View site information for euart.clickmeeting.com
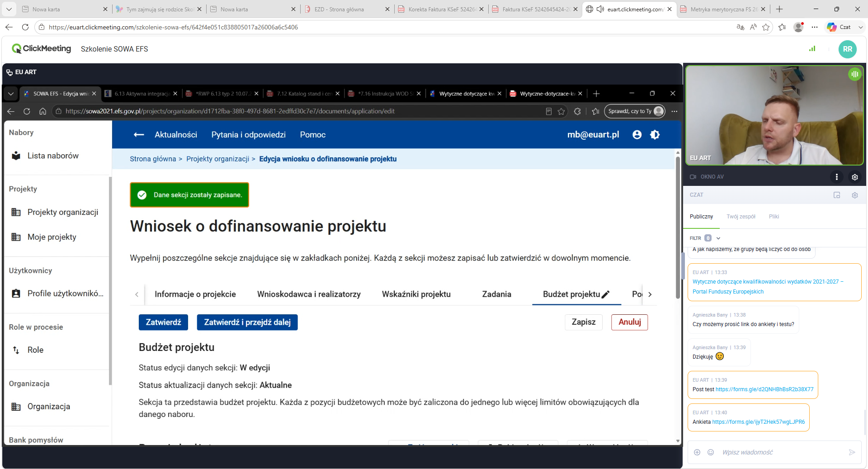Image resolution: width=868 pixels, height=469 pixels. pos(42,27)
